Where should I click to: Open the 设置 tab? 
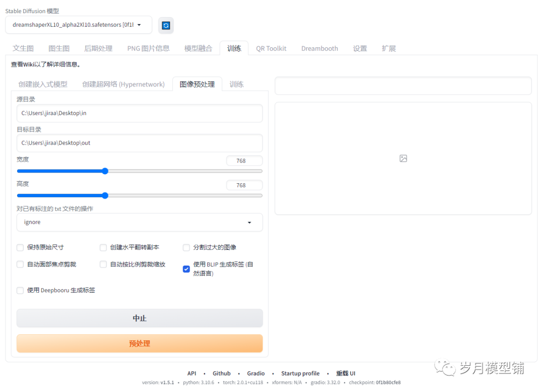pos(360,48)
